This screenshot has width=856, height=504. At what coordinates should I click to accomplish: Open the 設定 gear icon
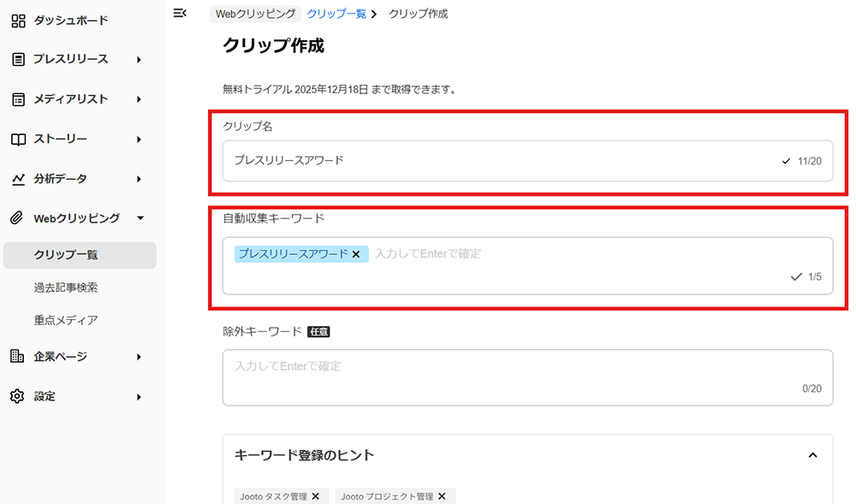17,395
